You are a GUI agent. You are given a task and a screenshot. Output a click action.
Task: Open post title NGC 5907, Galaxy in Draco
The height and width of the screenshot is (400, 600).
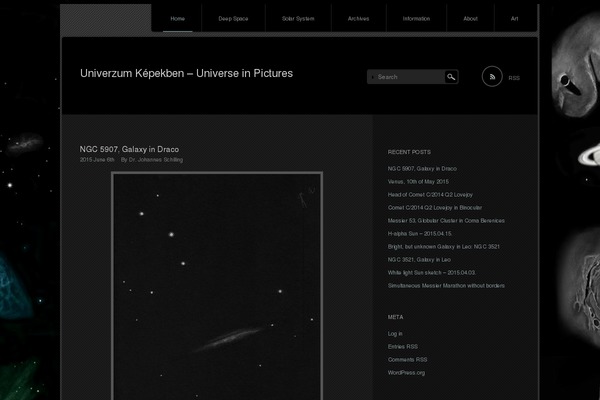point(129,149)
